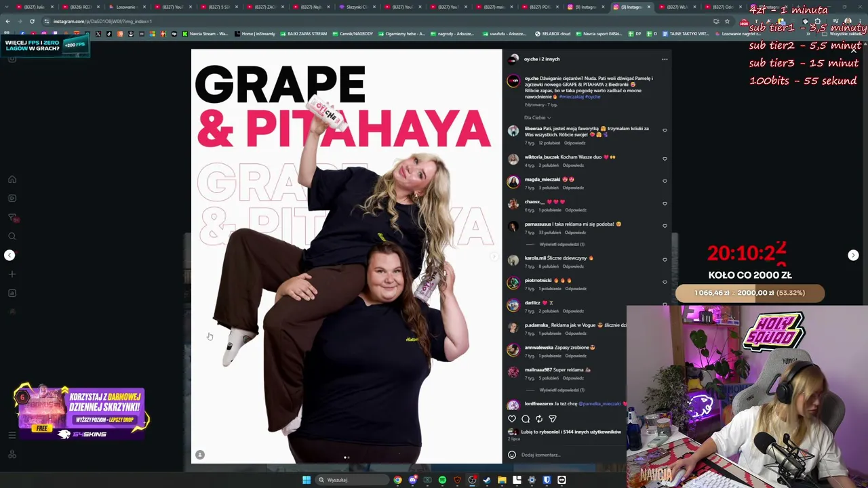Click the repost arrows icon under the post
This screenshot has height=488, width=868.
[x=539, y=419]
